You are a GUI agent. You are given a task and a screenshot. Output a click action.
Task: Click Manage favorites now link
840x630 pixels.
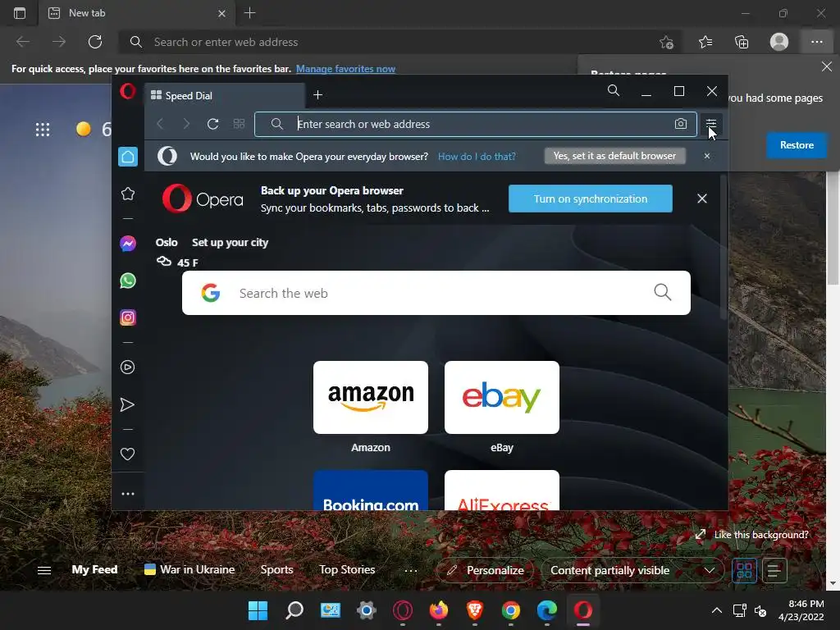pos(345,69)
